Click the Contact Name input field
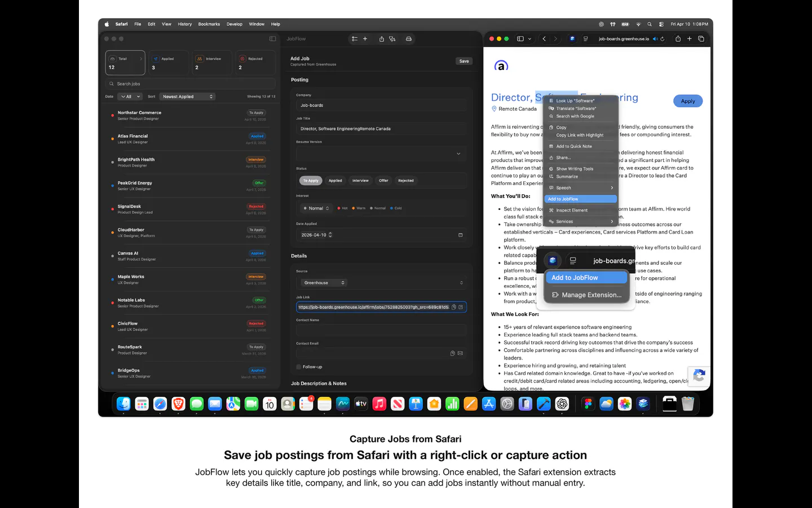The height and width of the screenshot is (508, 812). click(381, 330)
